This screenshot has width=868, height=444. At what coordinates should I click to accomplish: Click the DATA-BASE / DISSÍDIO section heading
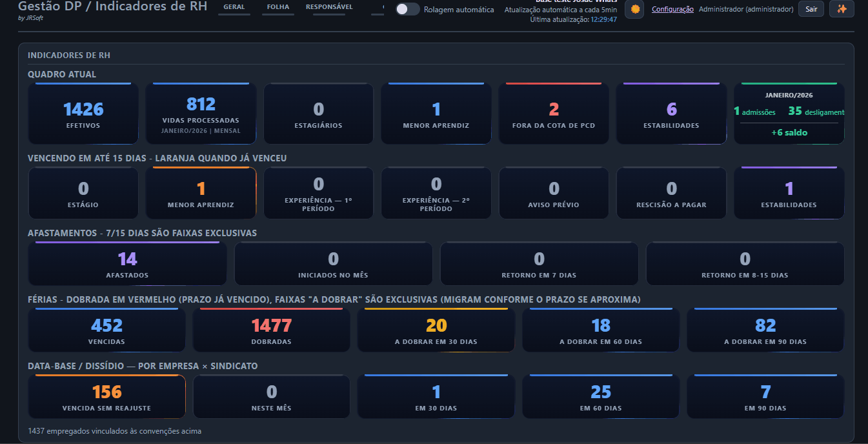point(143,366)
